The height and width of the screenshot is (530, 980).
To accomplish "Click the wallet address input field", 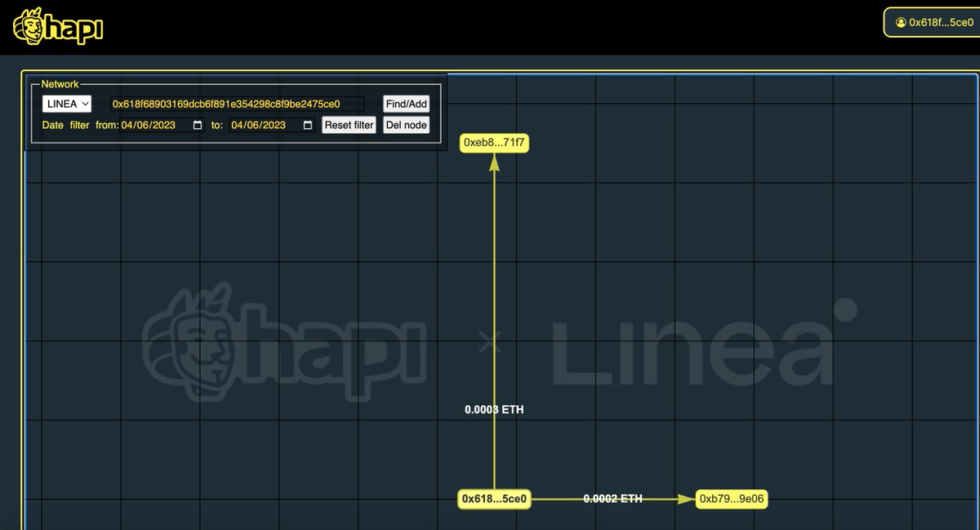I will [x=238, y=104].
